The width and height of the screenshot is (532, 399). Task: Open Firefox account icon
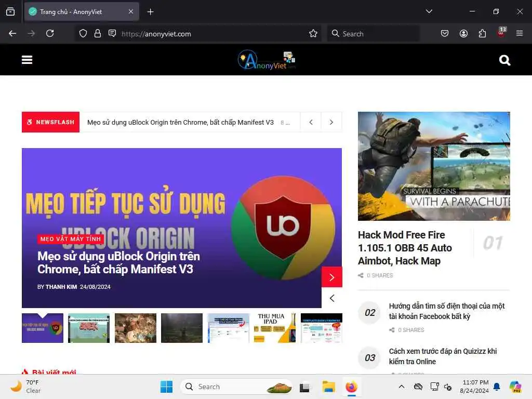click(x=463, y=33)
